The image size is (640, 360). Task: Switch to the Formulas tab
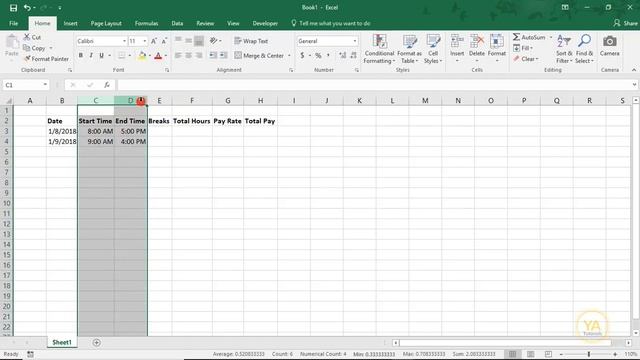tap(146, 23)
